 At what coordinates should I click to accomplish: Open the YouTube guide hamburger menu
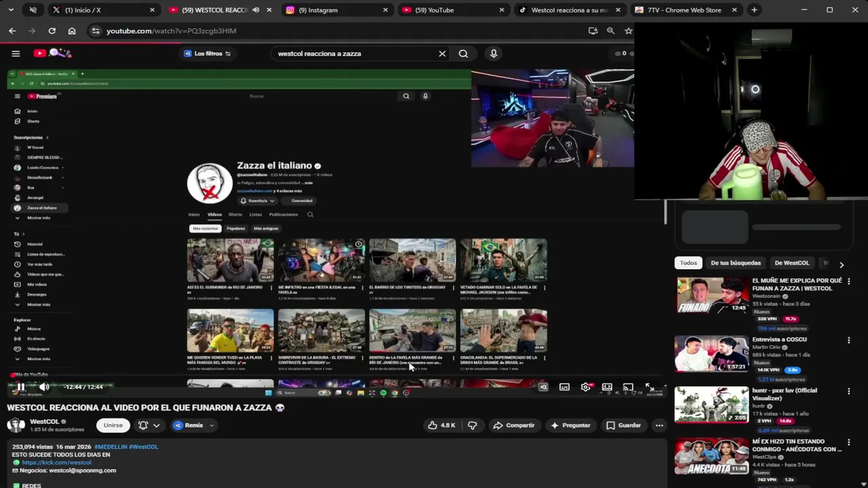point(16,54)
